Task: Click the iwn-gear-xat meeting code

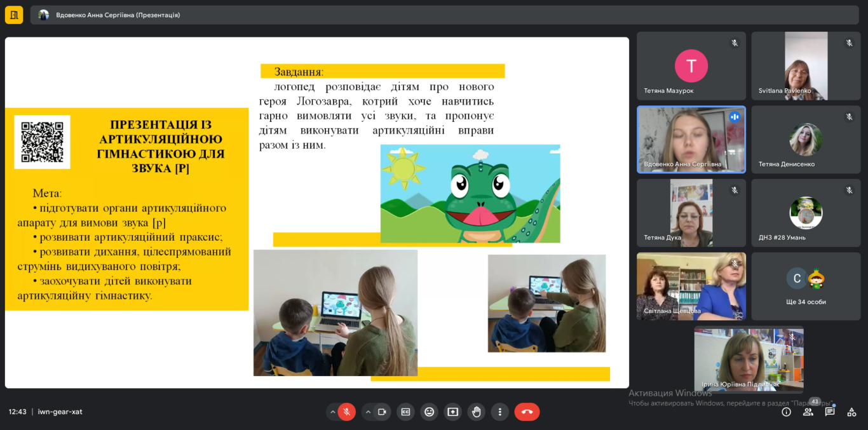Action: pos(60,412)
